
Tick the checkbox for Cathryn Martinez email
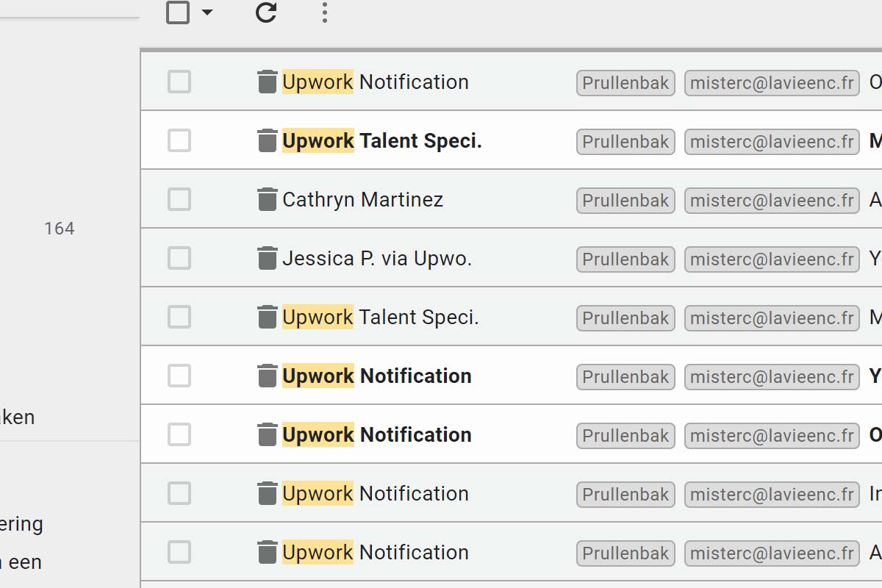point(179,199)
